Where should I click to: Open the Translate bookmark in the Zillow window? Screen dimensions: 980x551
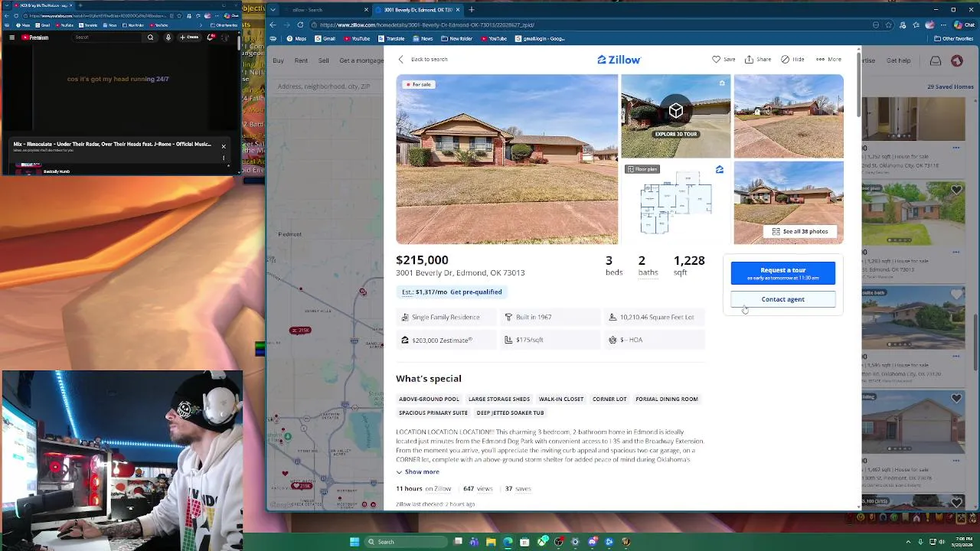click(x=391, y=38)
